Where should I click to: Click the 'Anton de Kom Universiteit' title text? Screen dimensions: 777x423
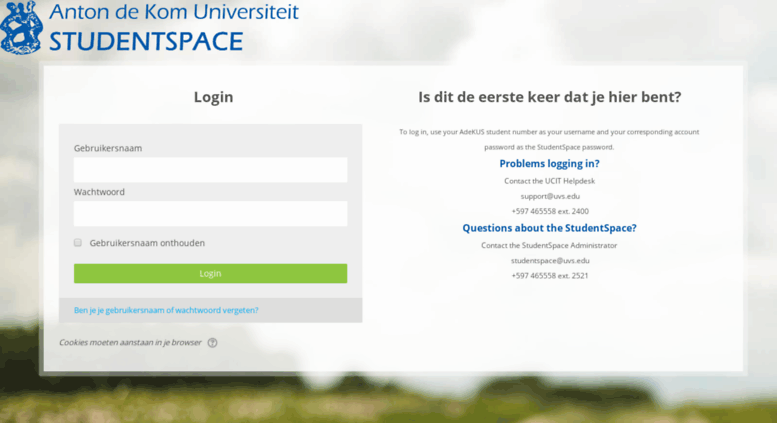174,11
